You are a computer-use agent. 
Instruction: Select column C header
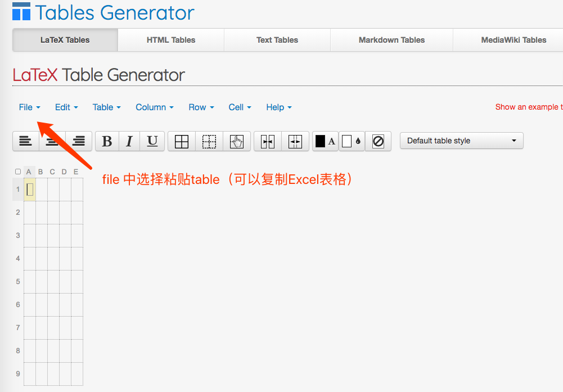pyautogui.click(x=52, y=172)
